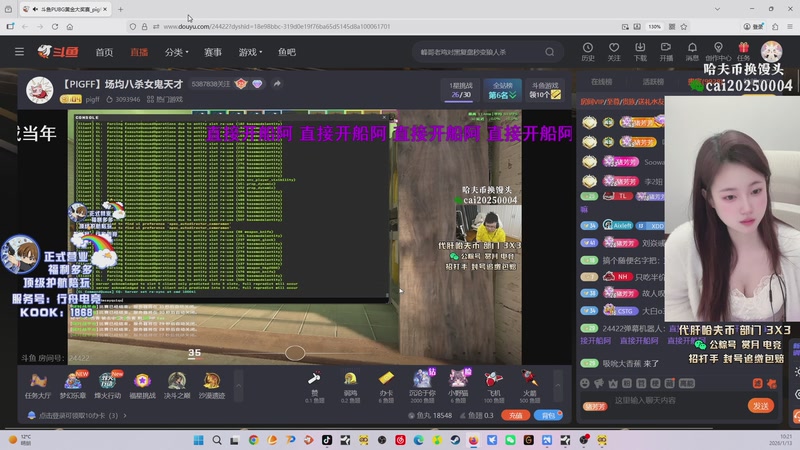This screenshot has height=450, width=800.
Task: Click 发送 send chat button
Action: click(x=761, y=406)
